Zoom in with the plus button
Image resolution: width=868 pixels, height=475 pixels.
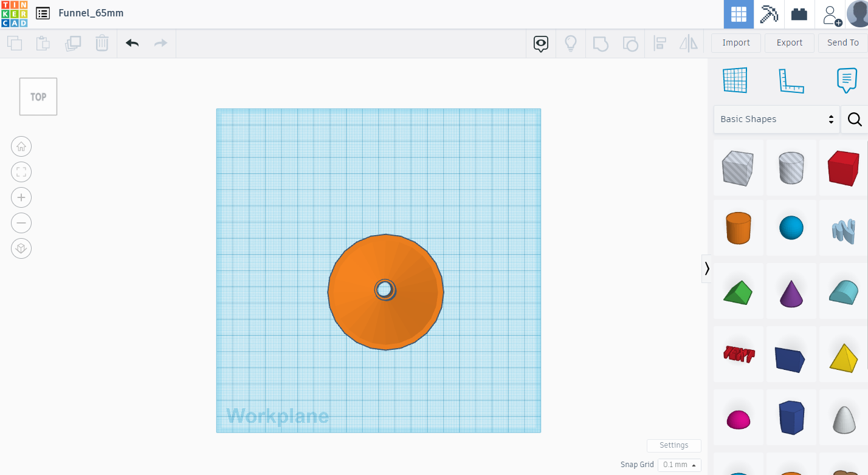coord(21,197)
